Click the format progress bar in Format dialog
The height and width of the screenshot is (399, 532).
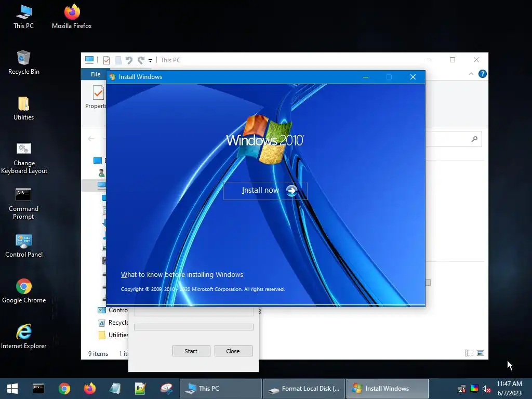click(x=194, y=327)
